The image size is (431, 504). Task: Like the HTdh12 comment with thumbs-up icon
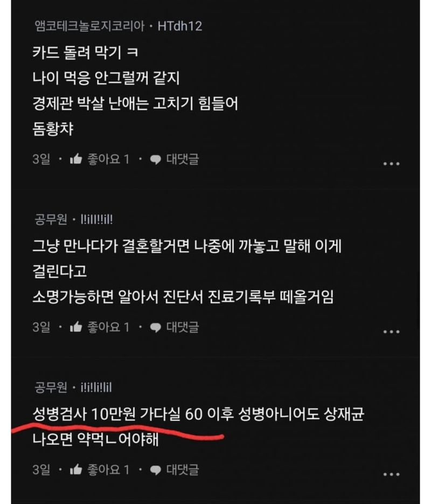pyautogui.click(x=76, y=159)
